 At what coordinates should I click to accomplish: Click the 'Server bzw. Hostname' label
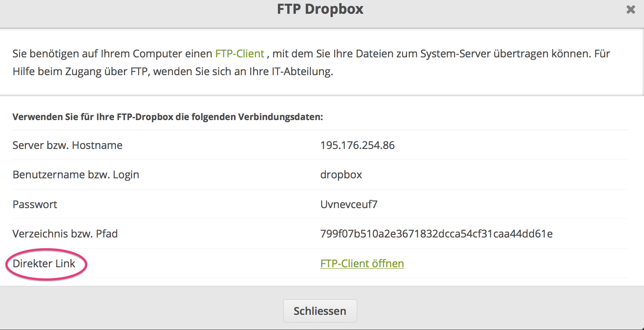pos(67,145)
